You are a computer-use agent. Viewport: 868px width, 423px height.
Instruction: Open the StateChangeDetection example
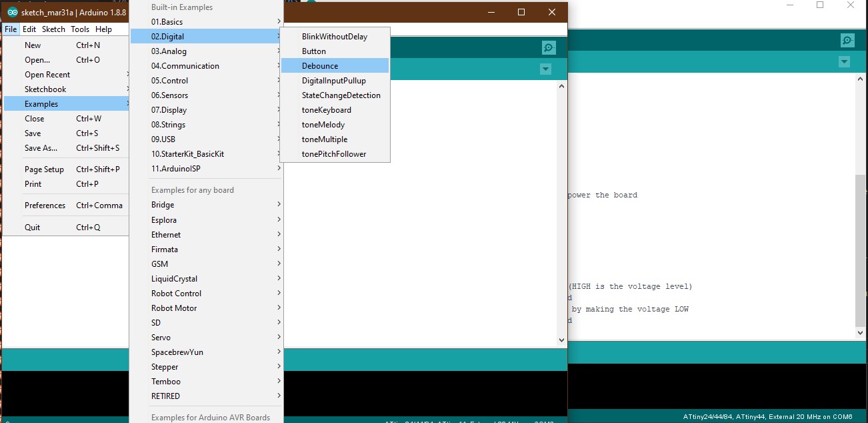point(335,95)
